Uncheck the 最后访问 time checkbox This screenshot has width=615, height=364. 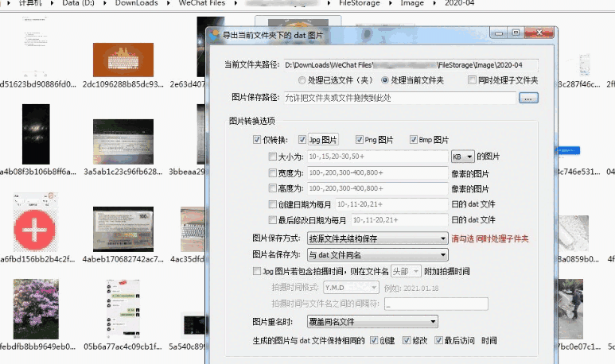438,340
